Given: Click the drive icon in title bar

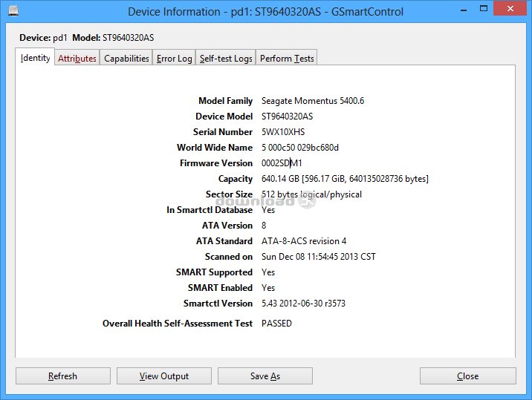Looking at the screenshot, I should pos(13,11).
